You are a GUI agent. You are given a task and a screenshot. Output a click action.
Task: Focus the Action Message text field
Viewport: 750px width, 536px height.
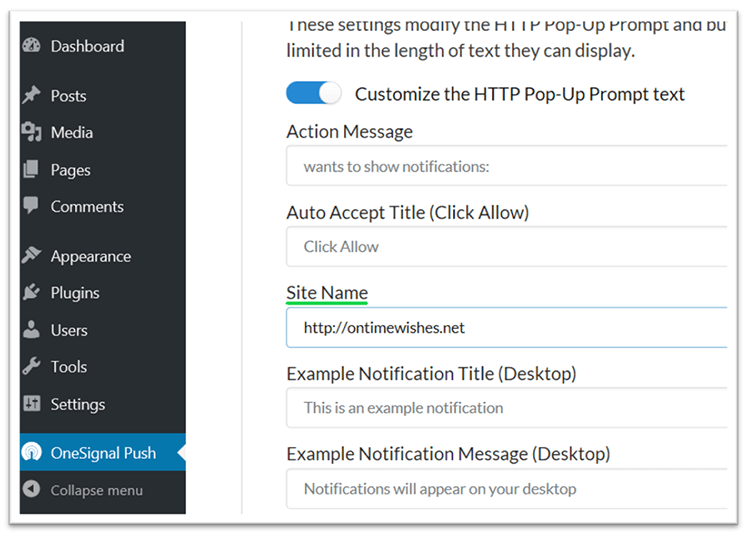click(506, 166)
